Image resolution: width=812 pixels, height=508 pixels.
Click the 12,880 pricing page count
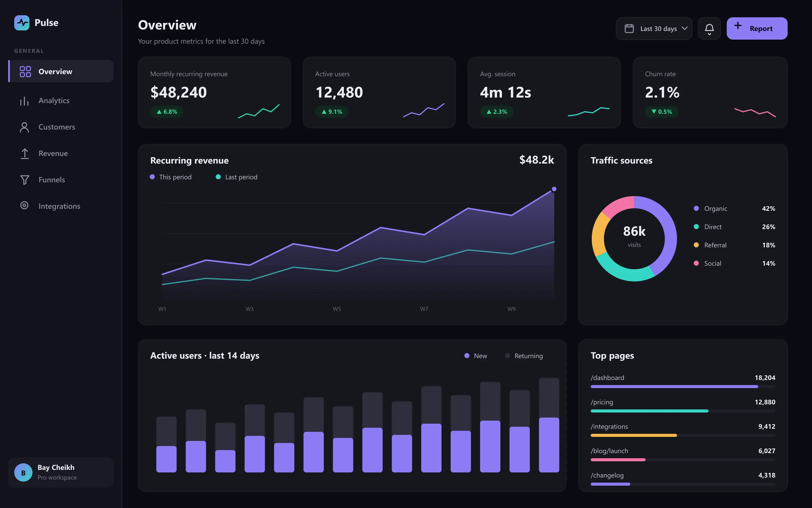coord(765,402)
